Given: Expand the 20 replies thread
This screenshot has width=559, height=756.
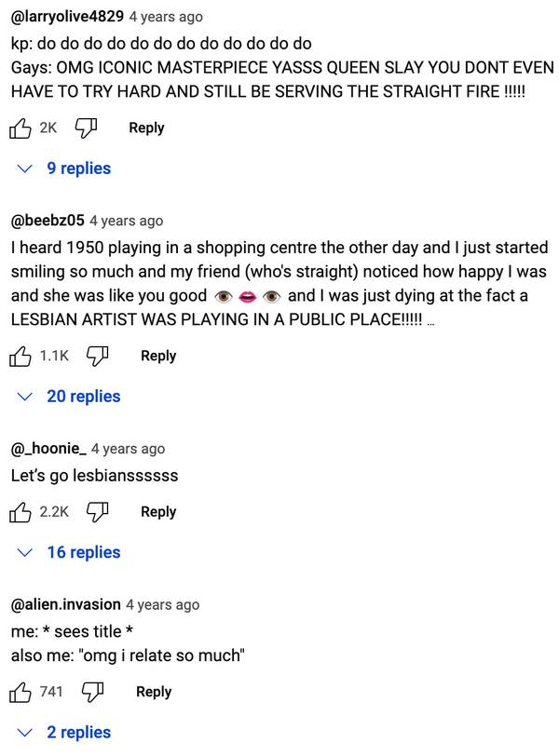Looking at the screenshot, I should tap(69, 397).
